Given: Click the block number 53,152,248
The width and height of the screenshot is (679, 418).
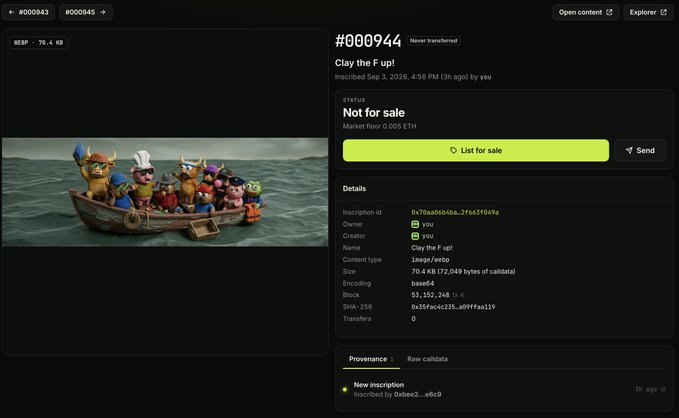Looking at the screenshot, I should pyautogui.click(x=430, y=295).
